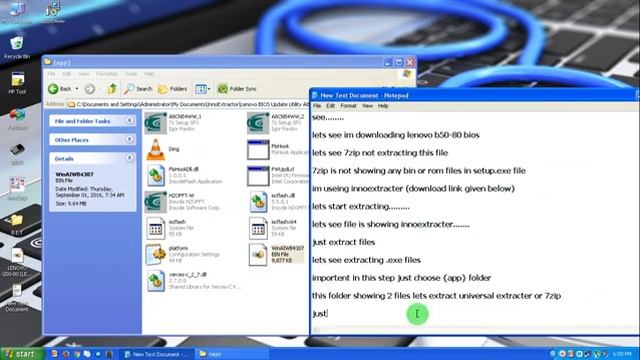Image resolution: width=640 pixels, height=360 pixels.
Task: Click the 'lets see 7zip not extracting' line
Action: point(380,153)
